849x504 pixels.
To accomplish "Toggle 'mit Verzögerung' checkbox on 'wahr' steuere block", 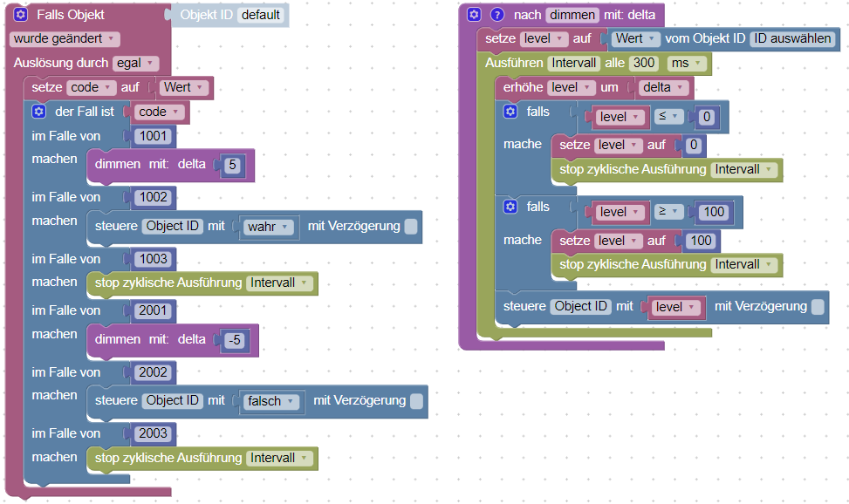I will click(x=411, y=227).
